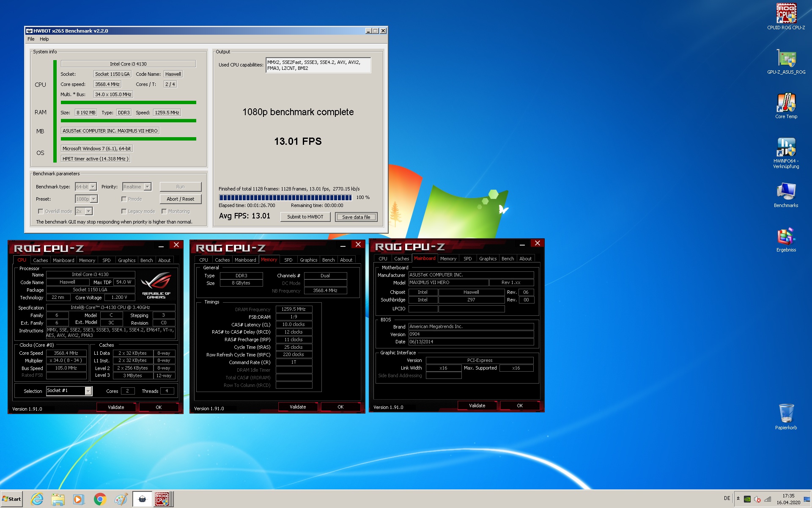
Task: Open Help menu in HWBOT benchmark
Action: point(44,39)
